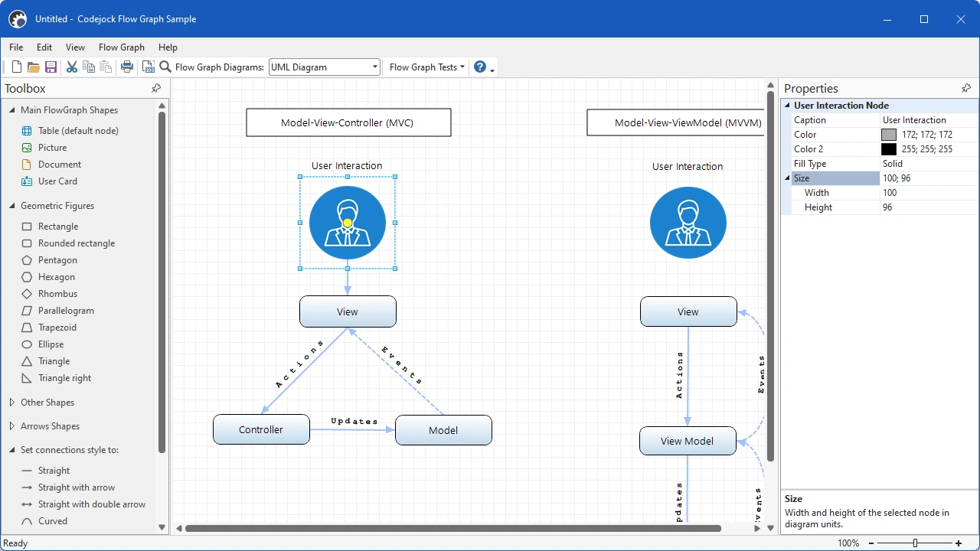980x551 pixels.
Task: Click the Model node in the MVC diagram
Action: click(443, 430)
